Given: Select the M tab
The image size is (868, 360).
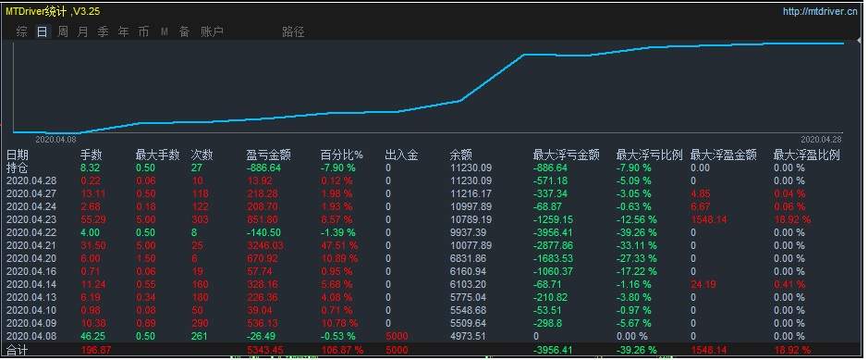Looking at the screenshot, I should [x=165, y=31].
